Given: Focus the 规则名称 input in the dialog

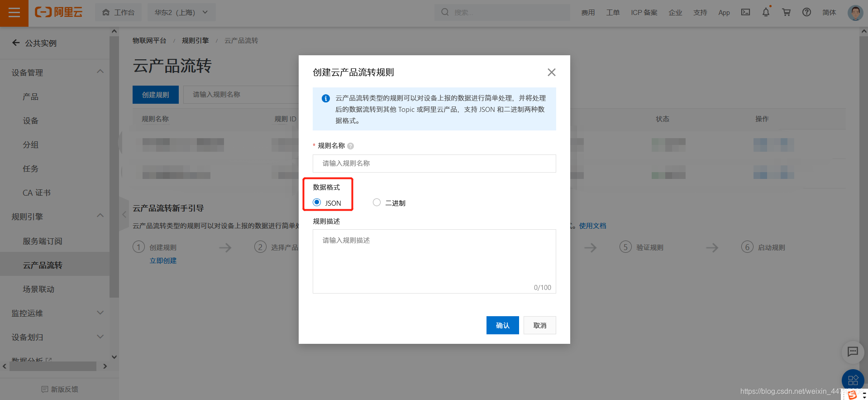Looking at the screenshot, I should click(434, 164).
